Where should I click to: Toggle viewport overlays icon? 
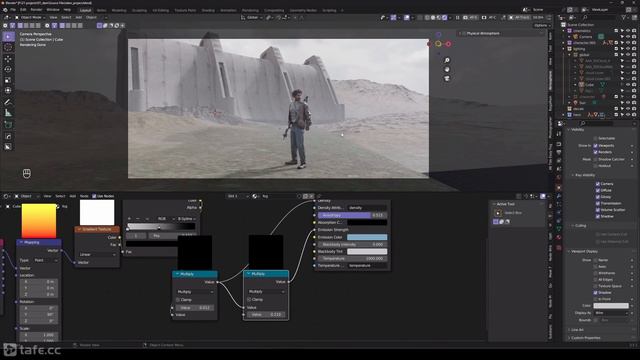tap(407, 18)
